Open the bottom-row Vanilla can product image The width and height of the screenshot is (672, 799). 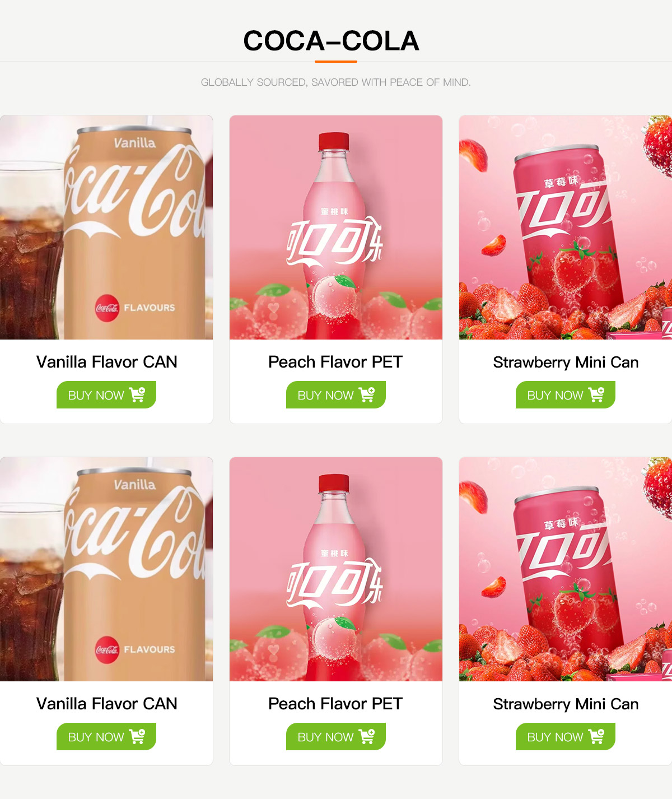click(x=106, y=569)
